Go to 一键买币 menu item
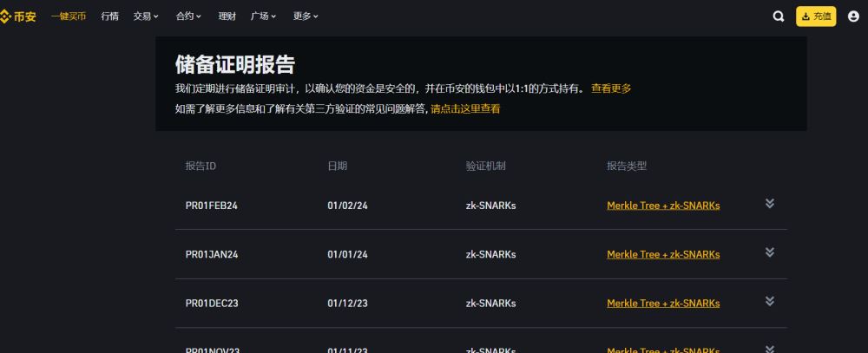Viewport: 868px width, 353px height. coord(69,16)
